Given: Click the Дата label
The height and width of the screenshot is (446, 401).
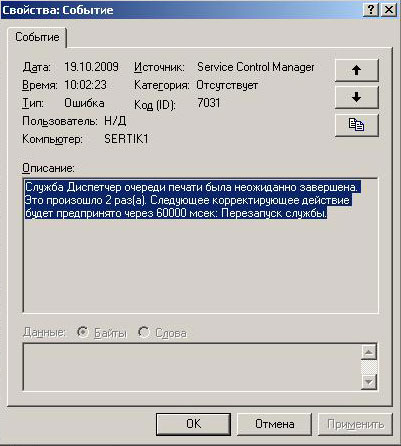Looking at the screenshot, I should coord(37,67).
